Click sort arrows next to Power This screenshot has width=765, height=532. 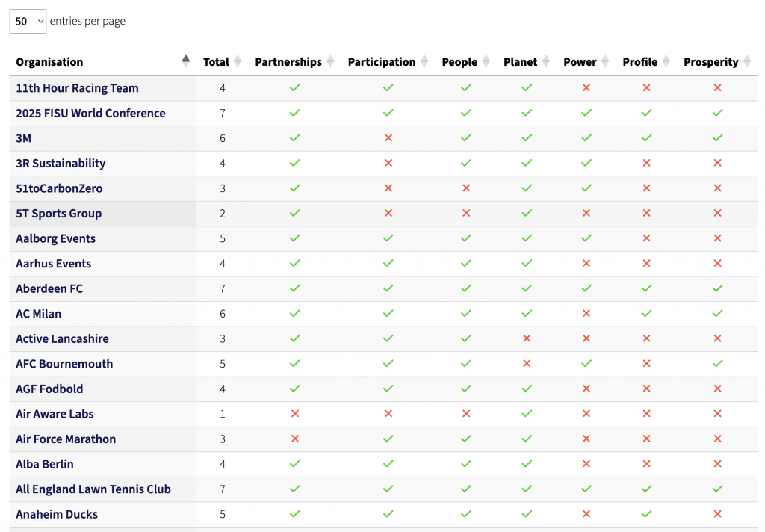click(x=605, y=61)
